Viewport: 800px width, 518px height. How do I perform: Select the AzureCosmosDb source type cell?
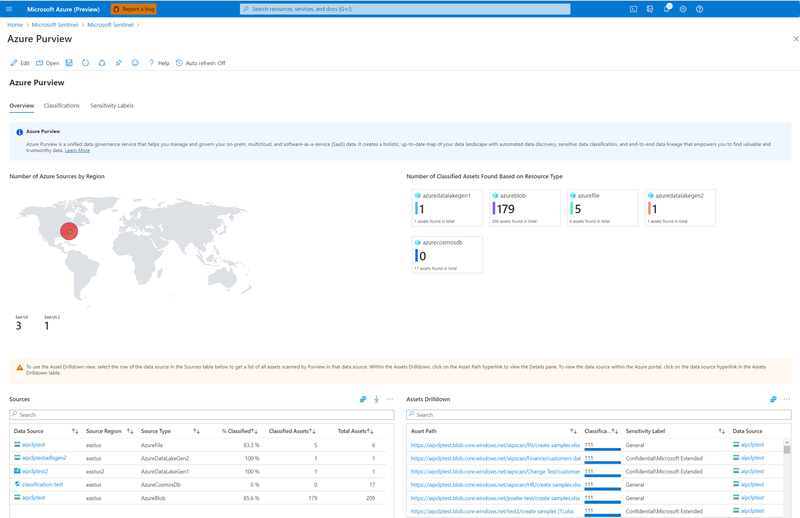click(161, 485)
